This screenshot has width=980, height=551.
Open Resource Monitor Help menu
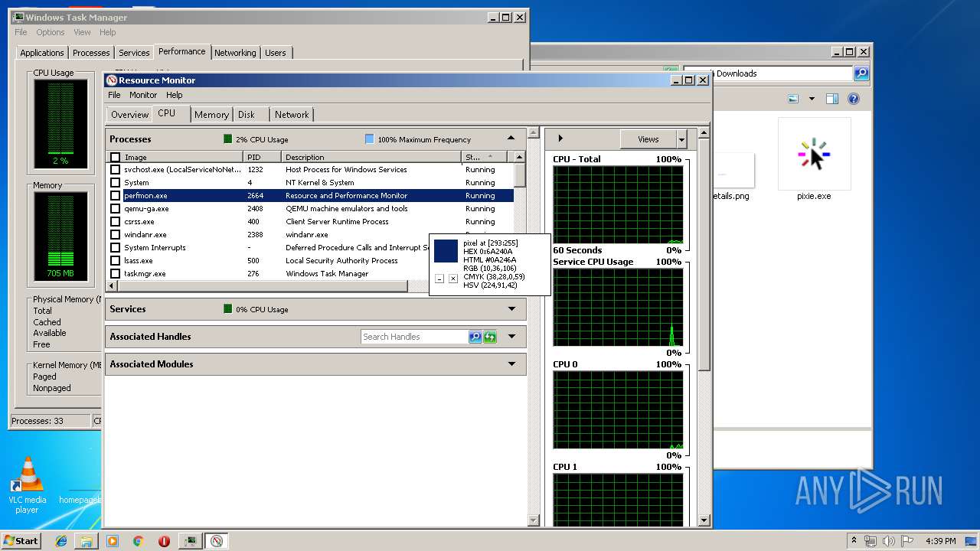(175, 95)
